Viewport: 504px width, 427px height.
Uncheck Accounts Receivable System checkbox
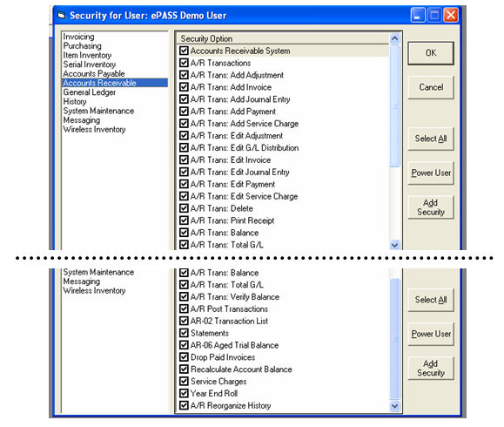pyautogui.click(x=184, y=51)
